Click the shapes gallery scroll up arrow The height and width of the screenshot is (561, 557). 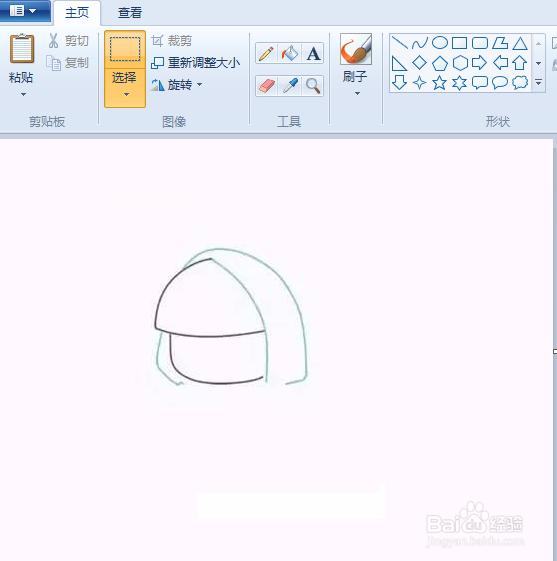(538, 44)
